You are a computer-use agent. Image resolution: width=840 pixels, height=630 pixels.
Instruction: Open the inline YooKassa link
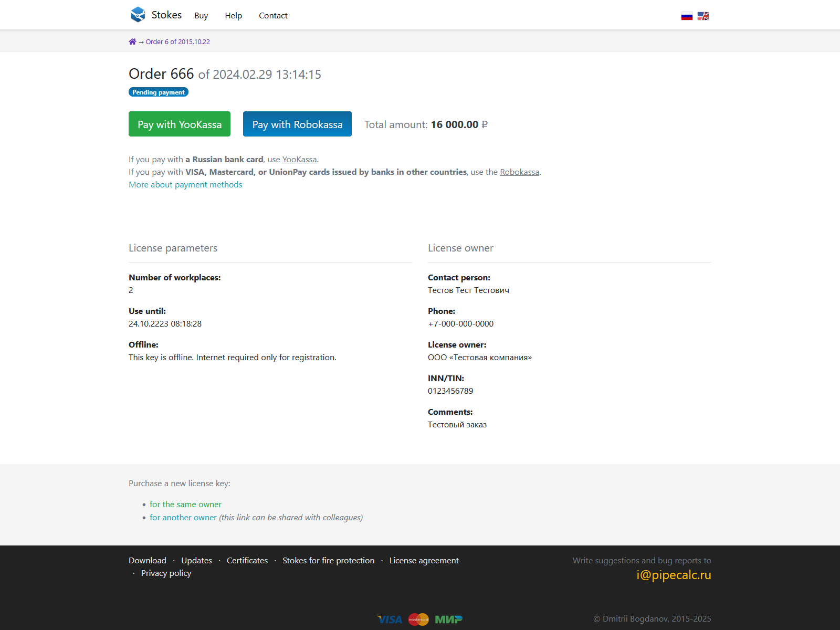point(299,160)
